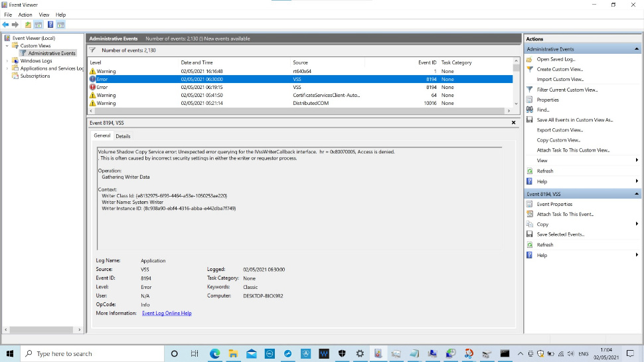Open the Action menu

pyautogui.click(x=25, y=15)
